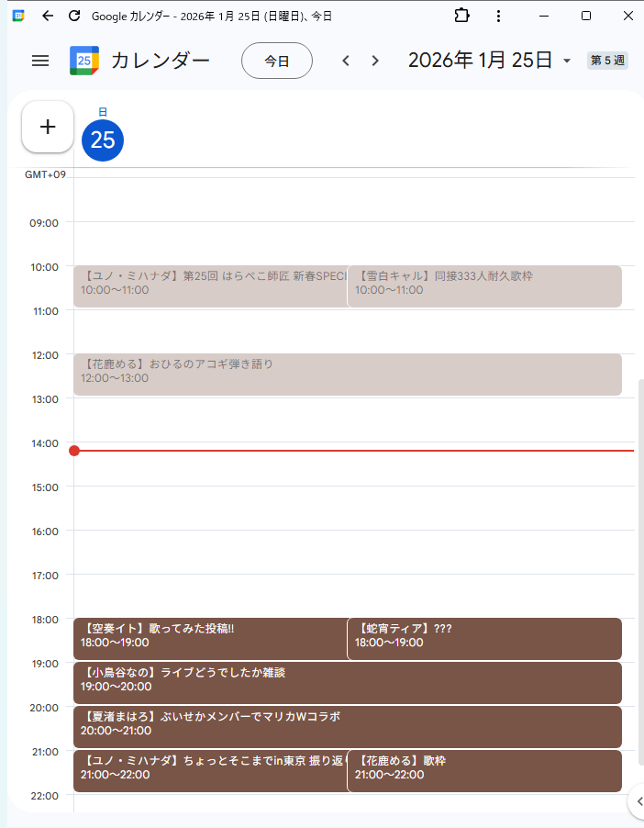Image resolution: width=644 pixels, height=828 pixels.
Task: Reload the page with refresh icon
Action: 74,16
